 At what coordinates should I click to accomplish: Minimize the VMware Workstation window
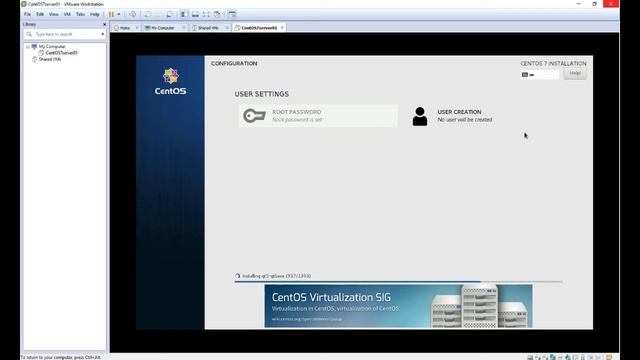[x=578, y=4]
